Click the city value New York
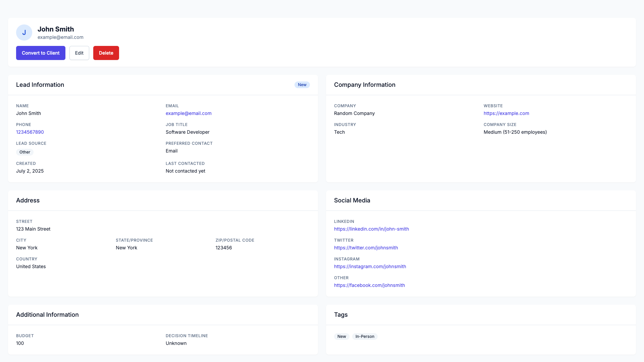644x362 pixels. [x=27, y=248]
